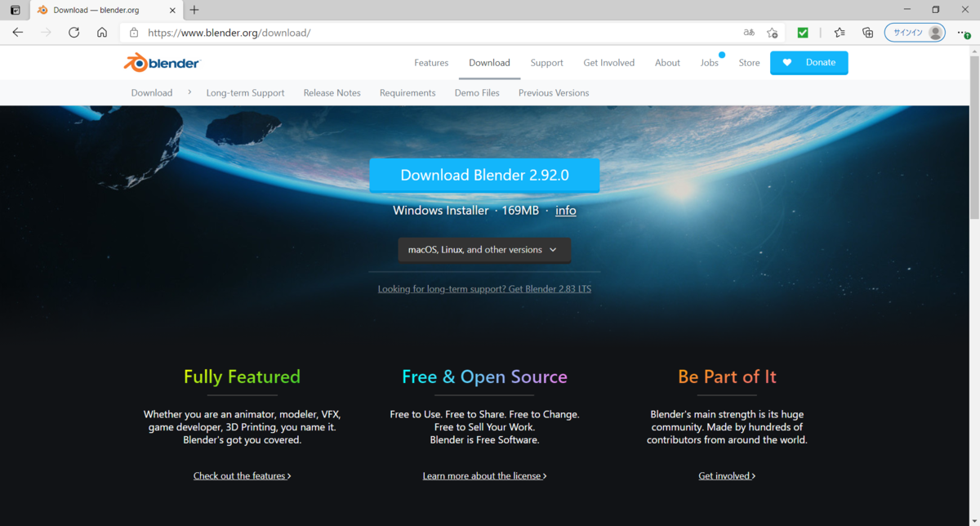Open the Get Blender 2.83 LTS link
The height and width of the screenshot is (526, 980).
(484, 289)
